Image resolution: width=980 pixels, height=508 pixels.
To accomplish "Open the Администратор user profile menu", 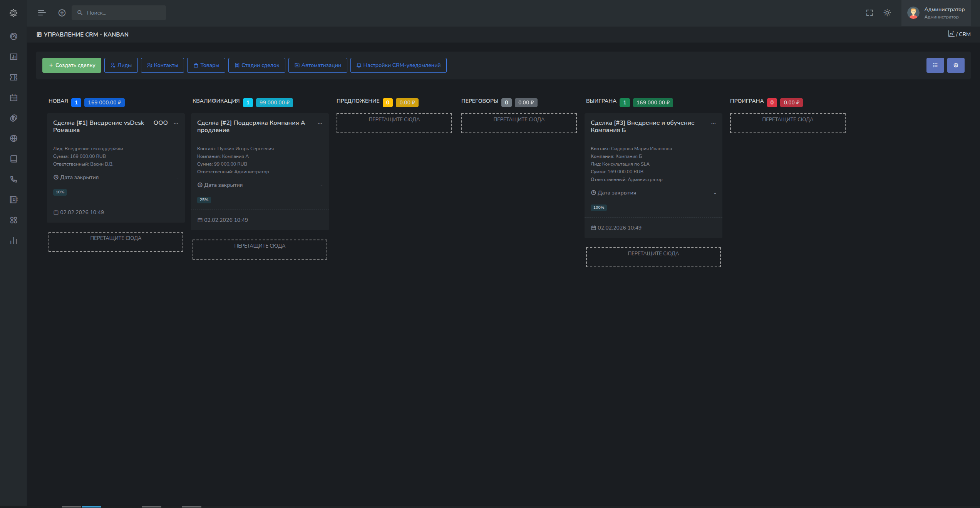I will 936,13.
